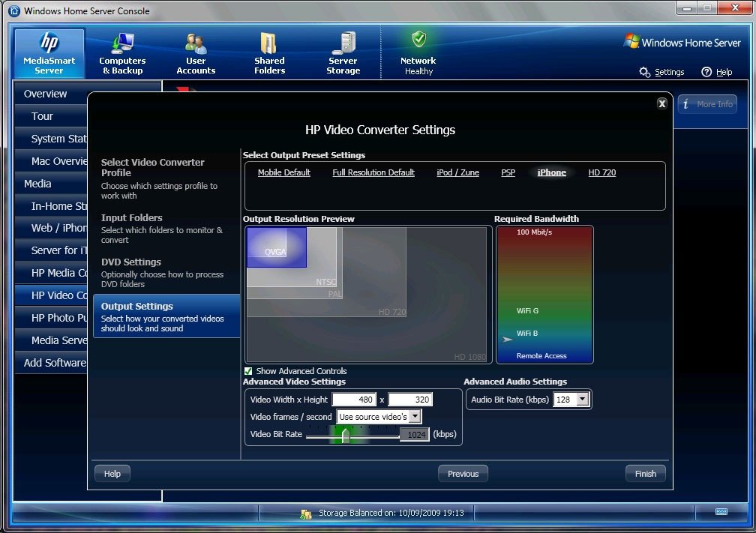Close the HP Video Converter Settings dialog

(x=662, y=103)
